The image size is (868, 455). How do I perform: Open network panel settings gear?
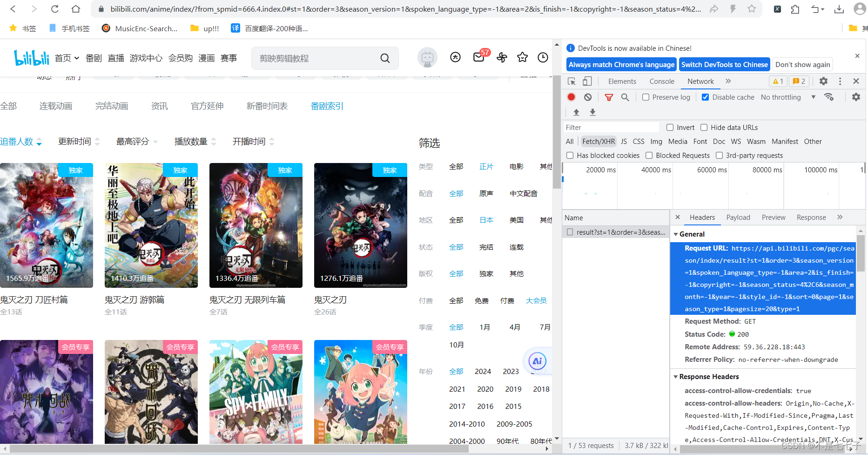856,97
